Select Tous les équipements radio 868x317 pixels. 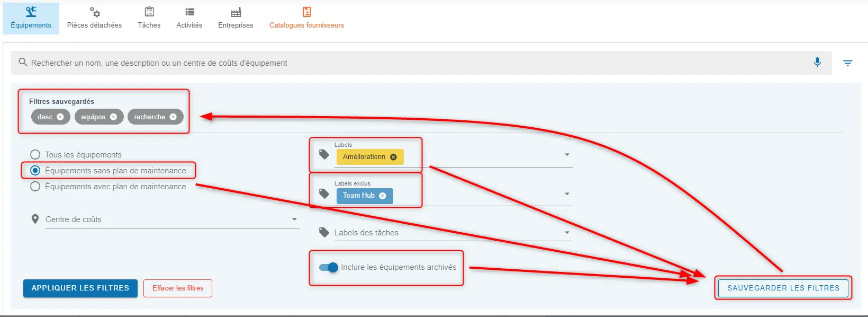[35, 155]
